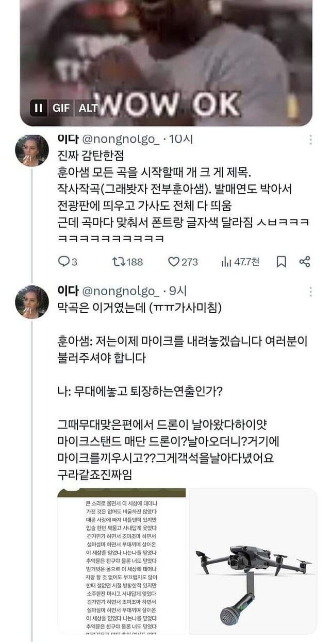Share the 10시 tweet via share icon
This screenshot has width=330, height=644.
point(305,262)
